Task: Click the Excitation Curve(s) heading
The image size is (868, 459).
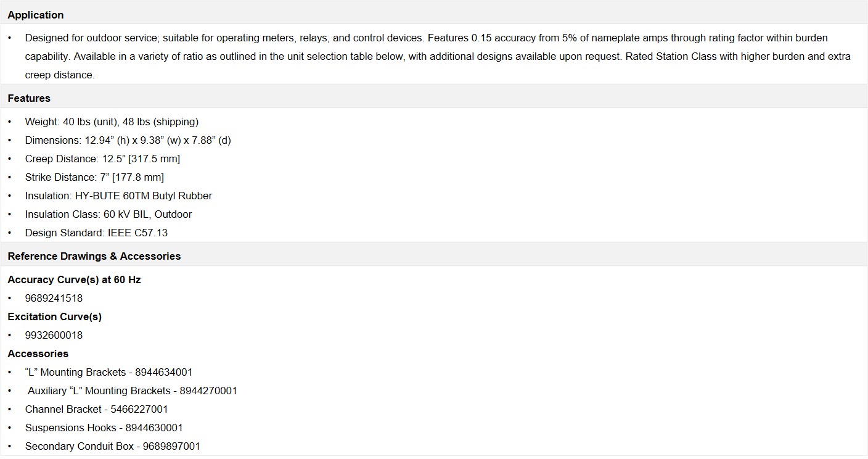Action: point(54,316)
